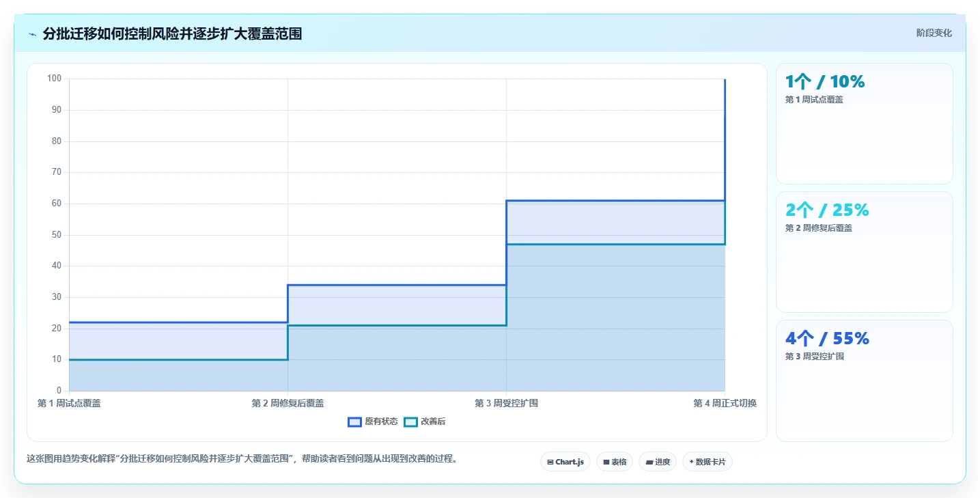Screen dimensions: 980x498
Task: Click the 阶段变化 label in the header
Action: 934,33
